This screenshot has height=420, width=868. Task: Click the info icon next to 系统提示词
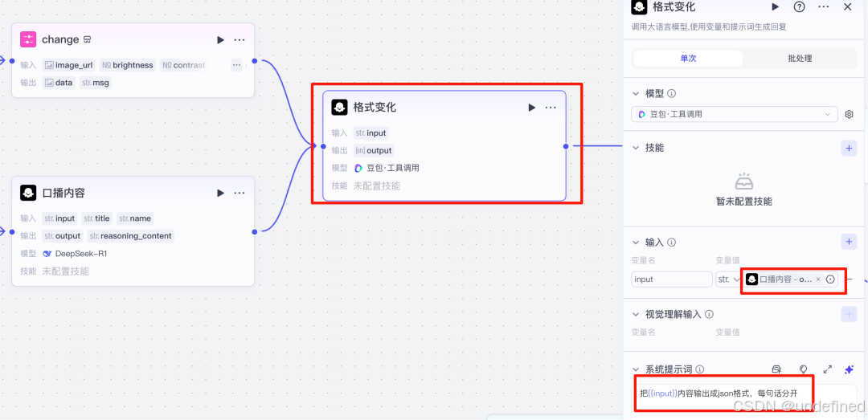700,369
